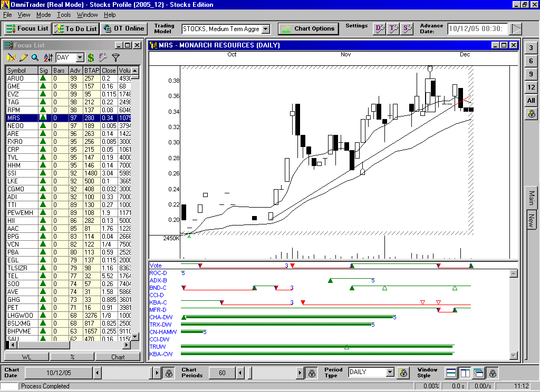The width and height of the screenshot is (540, 392).
Task: Sort the list by BTAP column header
Action: [92, 70]
